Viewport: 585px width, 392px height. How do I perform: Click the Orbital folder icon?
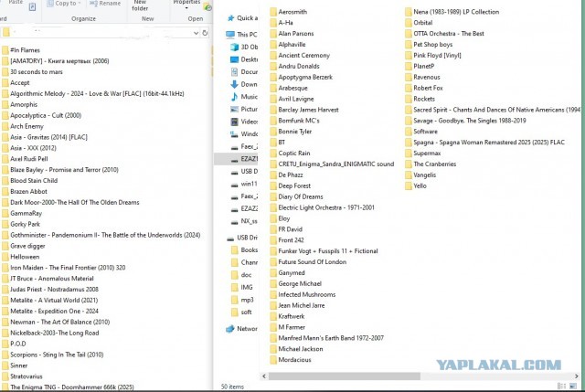point(409,23)
